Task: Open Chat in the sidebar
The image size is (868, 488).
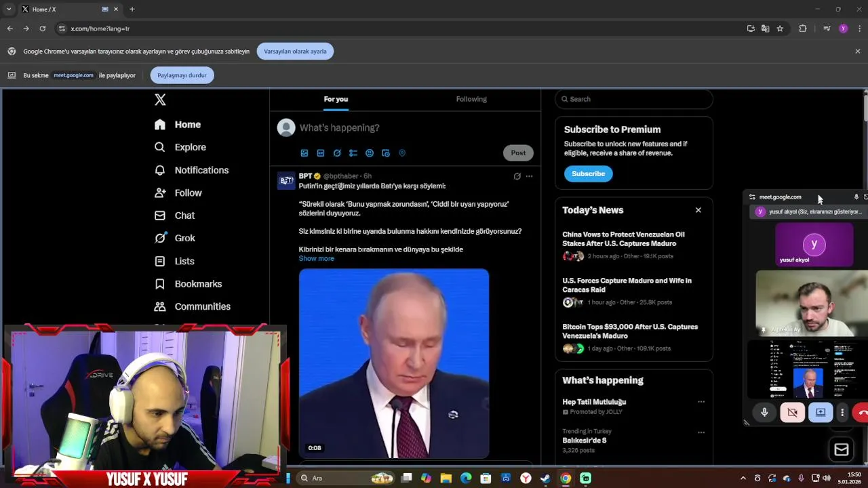Action: pyautogui.click(x=174, y=216)
